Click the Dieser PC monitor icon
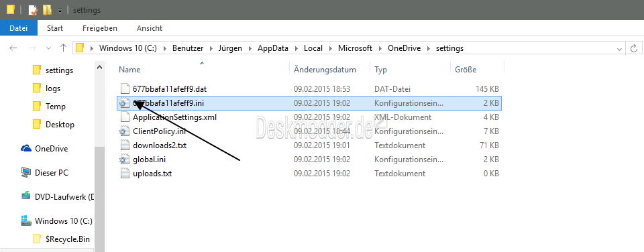 point(26,173)
